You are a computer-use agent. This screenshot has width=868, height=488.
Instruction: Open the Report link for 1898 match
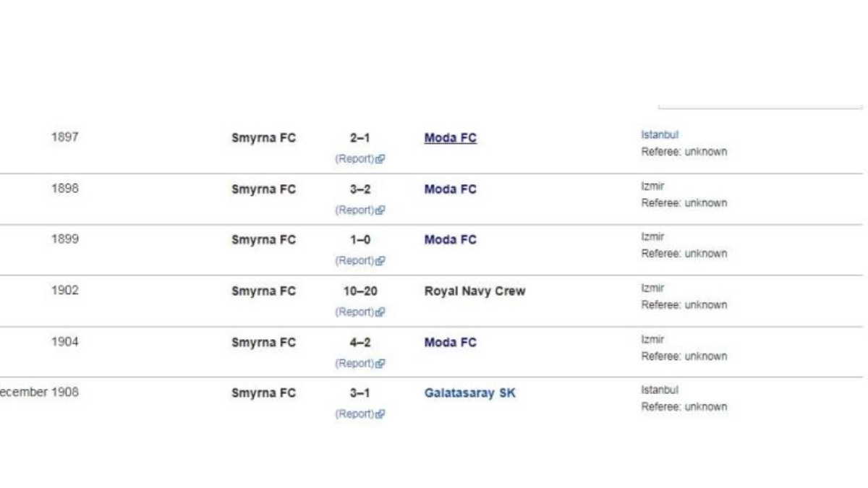click(x=354, y=210)
